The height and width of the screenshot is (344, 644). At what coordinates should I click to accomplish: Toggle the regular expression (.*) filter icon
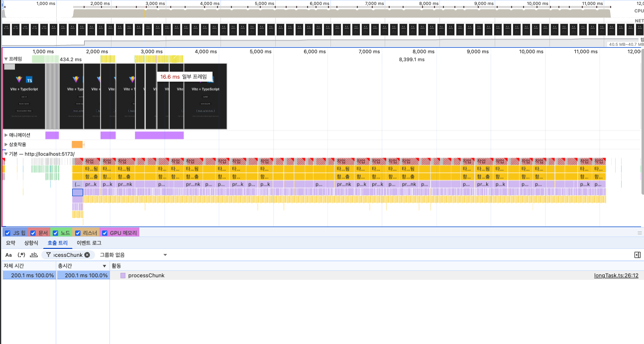pos(21,255)
